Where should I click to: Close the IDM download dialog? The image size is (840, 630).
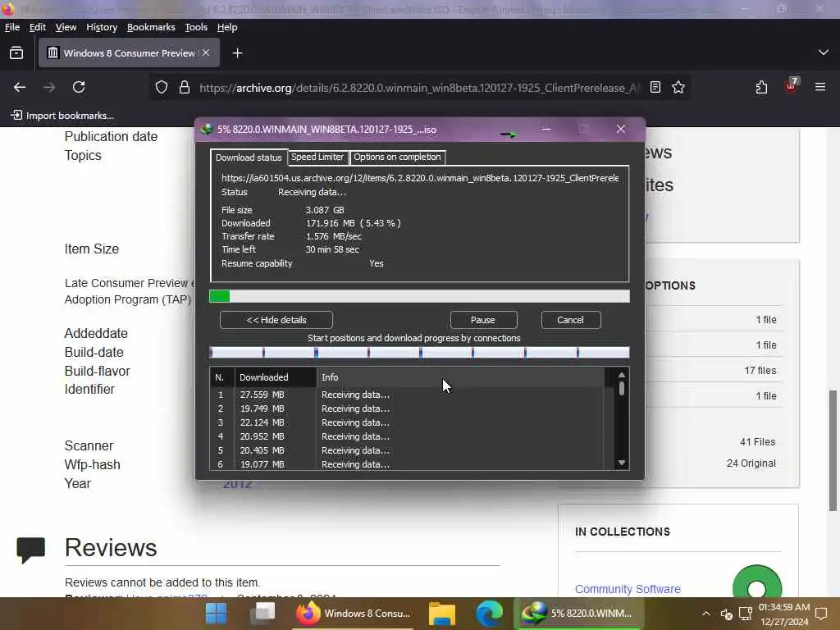(x=621, y=129)
